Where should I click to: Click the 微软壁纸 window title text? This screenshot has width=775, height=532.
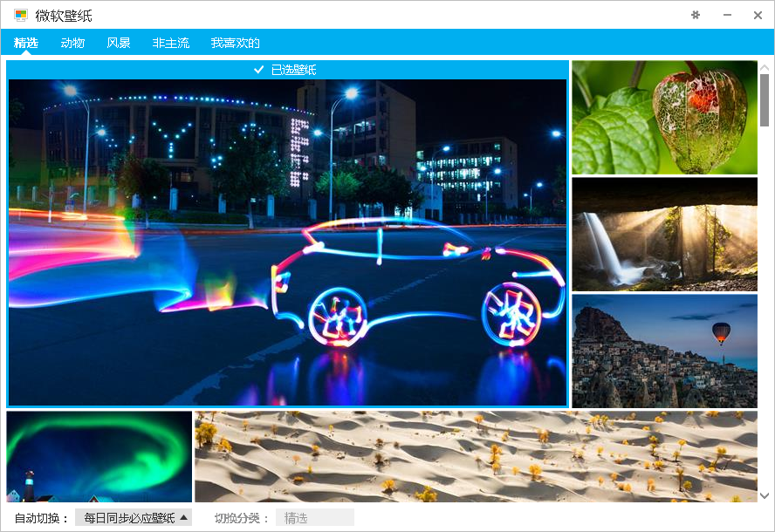(64, 16)
